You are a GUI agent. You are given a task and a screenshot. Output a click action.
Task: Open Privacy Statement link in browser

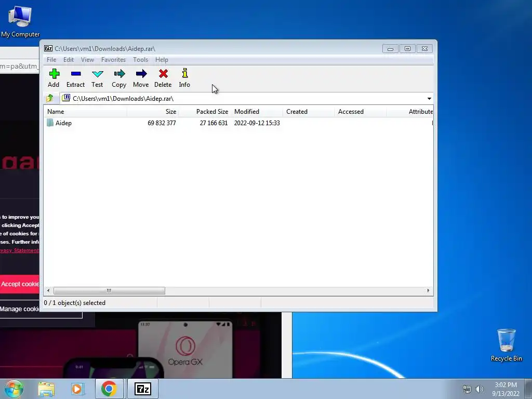(19, 250)
